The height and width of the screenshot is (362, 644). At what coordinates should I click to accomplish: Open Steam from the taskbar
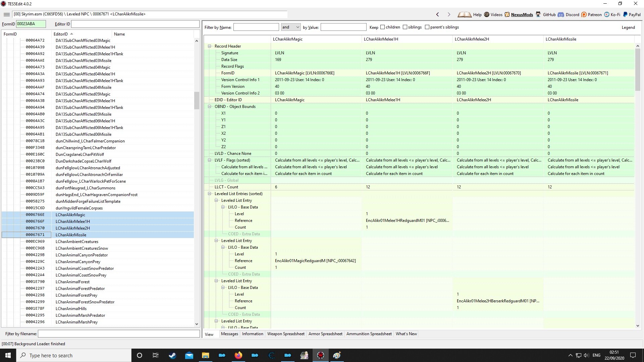pos(172,355)
